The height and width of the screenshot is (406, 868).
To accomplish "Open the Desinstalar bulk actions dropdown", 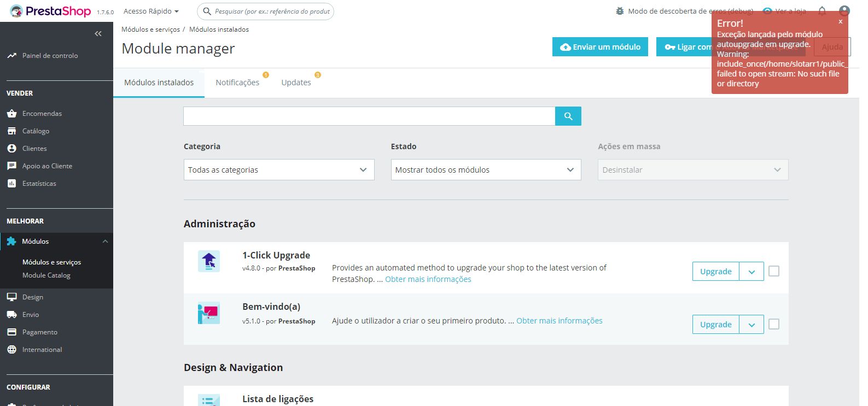I will point(693,170).
